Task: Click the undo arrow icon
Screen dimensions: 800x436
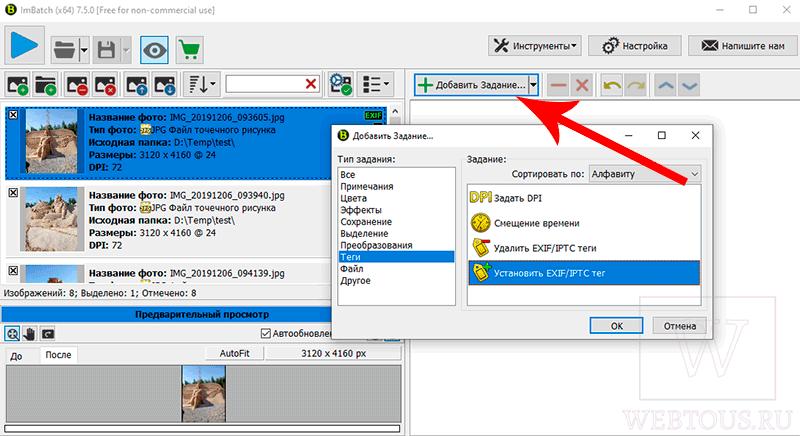Action: (x=612, y=85)
